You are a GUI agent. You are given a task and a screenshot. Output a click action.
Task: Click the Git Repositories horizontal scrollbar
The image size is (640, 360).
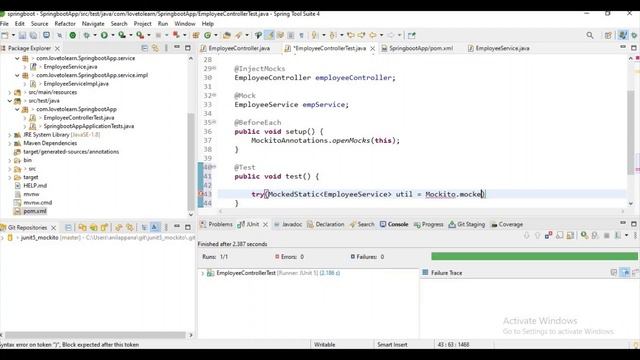[96, 335]
